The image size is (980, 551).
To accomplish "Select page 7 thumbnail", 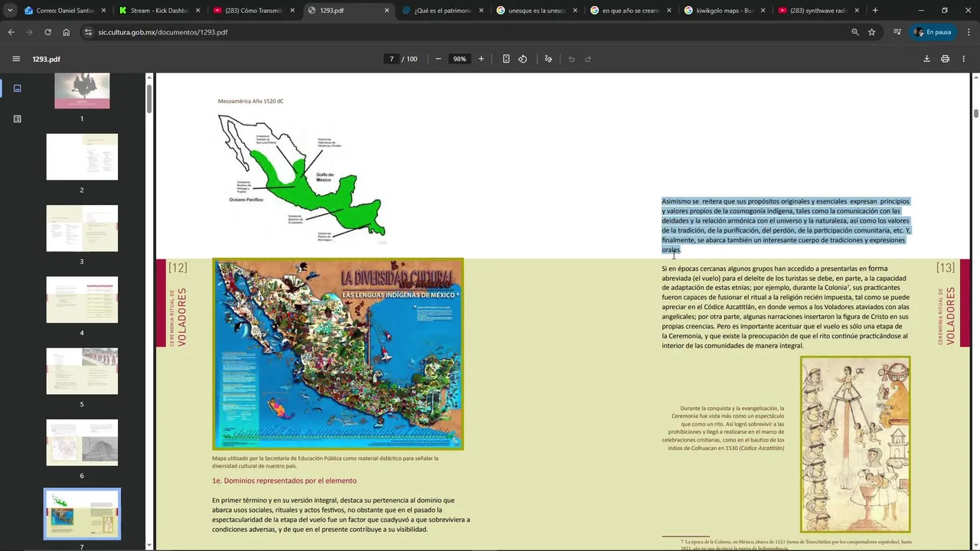I will point(82,514).
